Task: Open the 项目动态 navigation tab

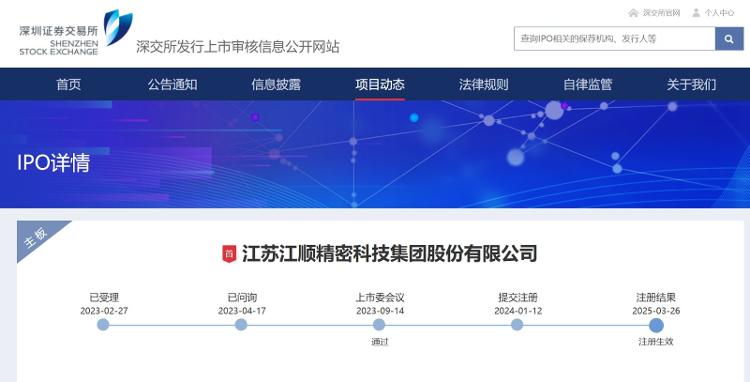Action: [x=380, y=85]
